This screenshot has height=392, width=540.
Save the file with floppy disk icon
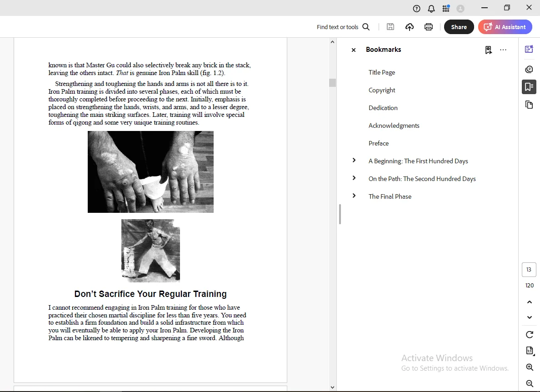pos(390,27)
